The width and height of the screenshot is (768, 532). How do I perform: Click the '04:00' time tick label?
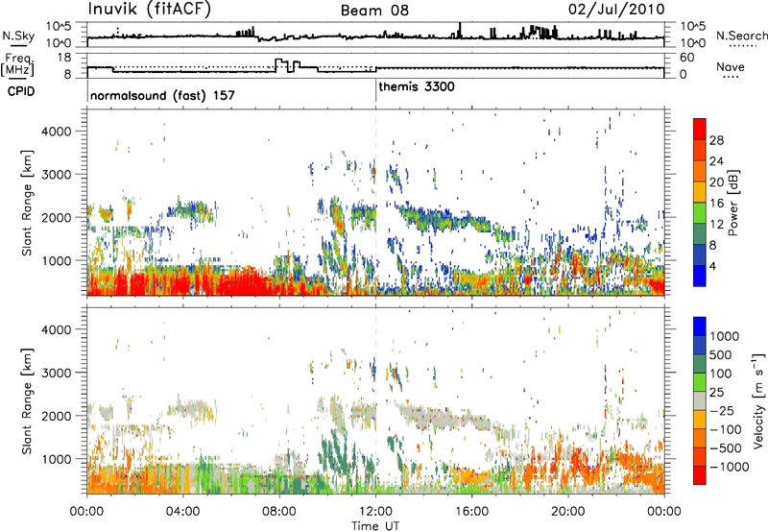coord(182,512)
